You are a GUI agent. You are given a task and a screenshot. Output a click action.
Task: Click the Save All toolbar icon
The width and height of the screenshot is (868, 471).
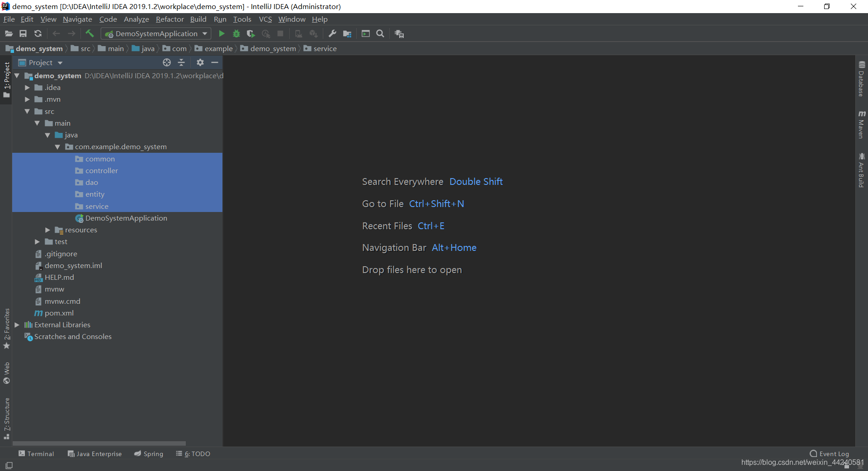23,33
